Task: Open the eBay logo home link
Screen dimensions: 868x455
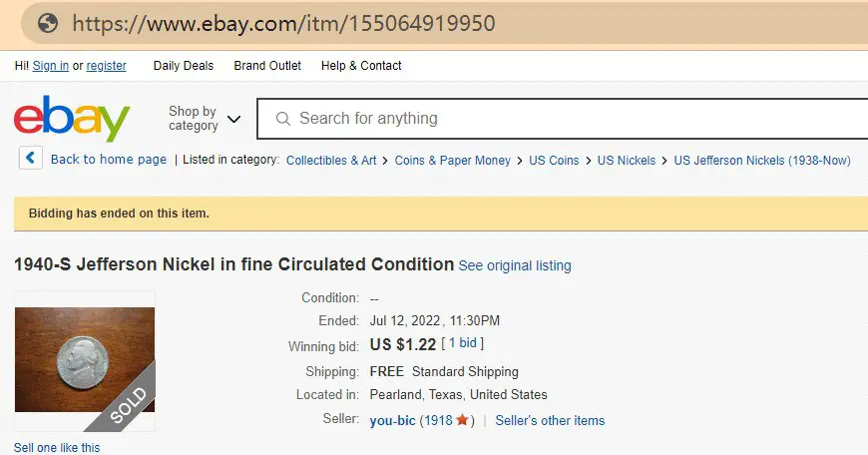Action: pyautogui.click(x=72, y=119)
